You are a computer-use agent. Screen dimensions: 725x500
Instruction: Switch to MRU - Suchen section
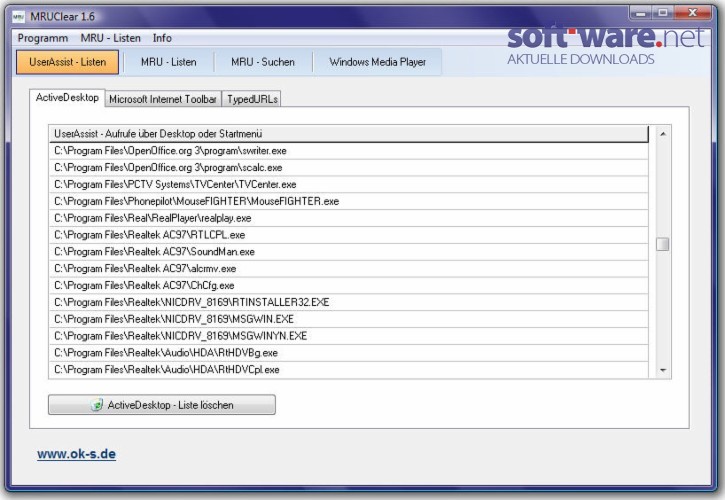263,62
